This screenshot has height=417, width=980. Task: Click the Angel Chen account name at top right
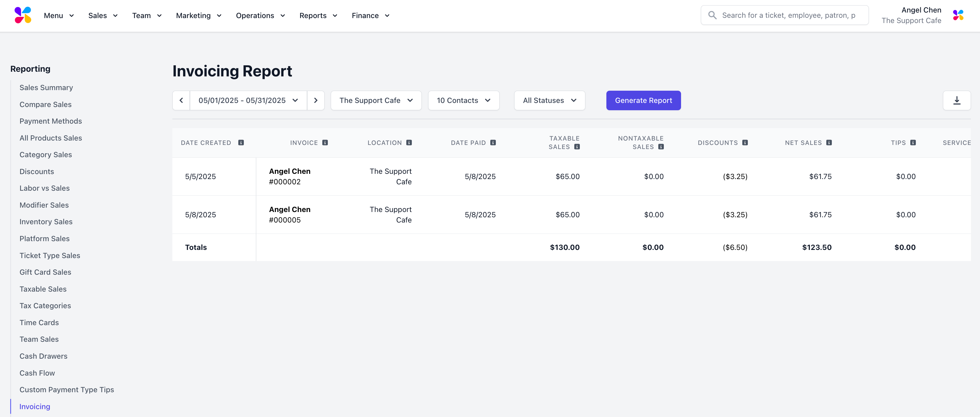point(921,10)
